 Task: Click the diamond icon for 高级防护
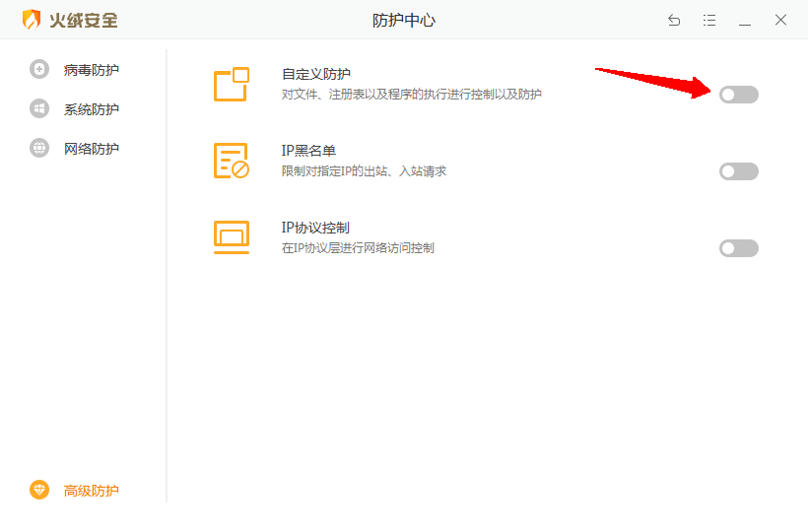[39, 491]
